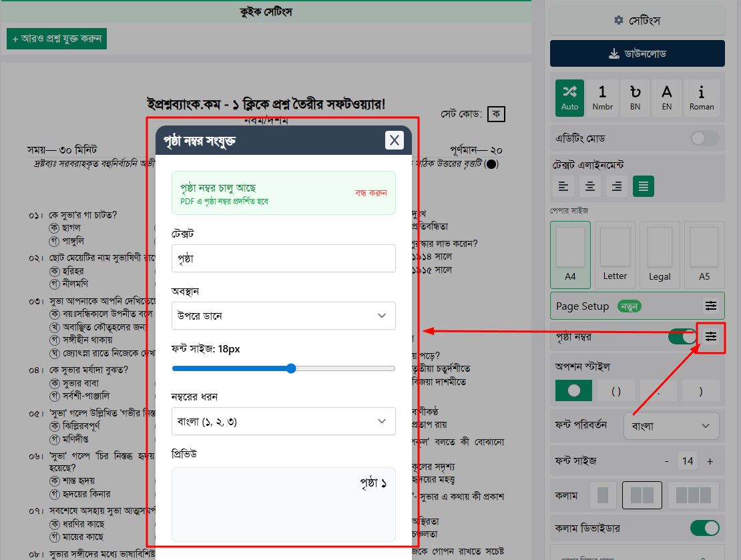The height and width of the screenshot is (560, 741).
Task: Choose the Legal paper size
Action: (x=660, y=255)
